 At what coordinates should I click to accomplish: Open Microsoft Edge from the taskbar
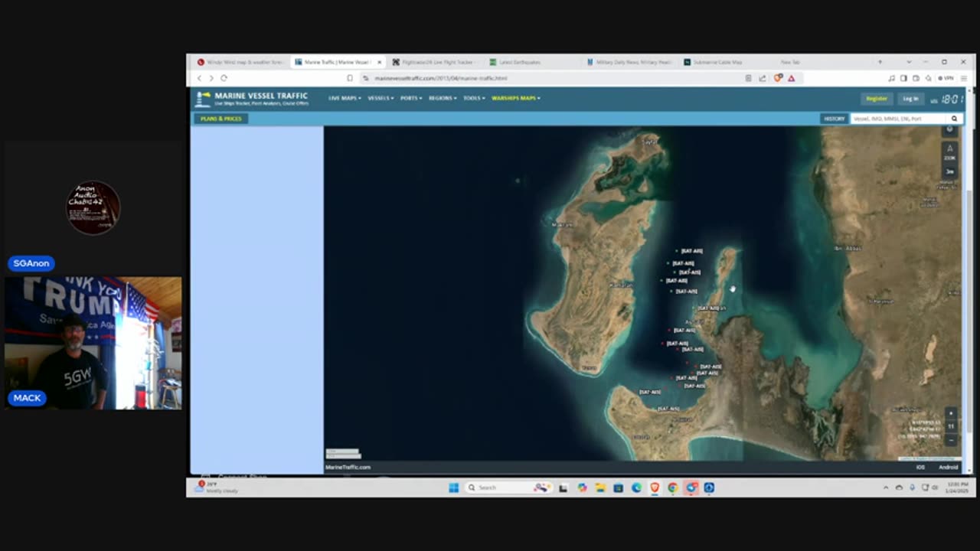tap(636, 487)
